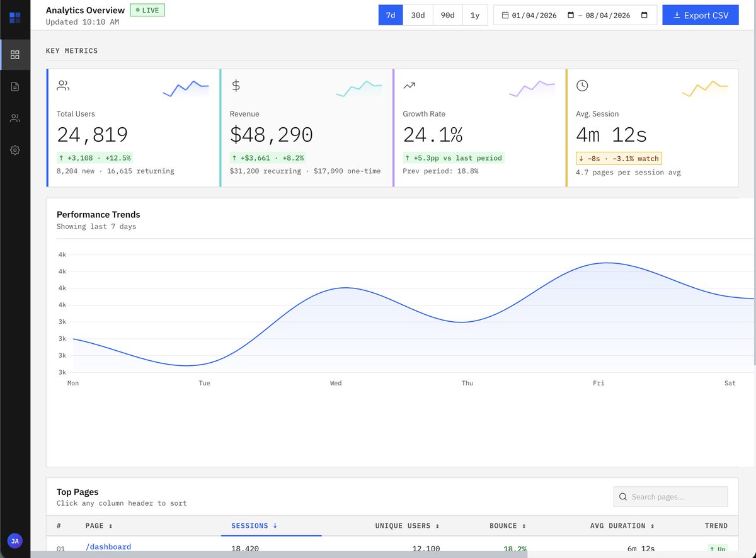
Task: Click the 18,420 sessions cell
Action: tap(245, 549)
